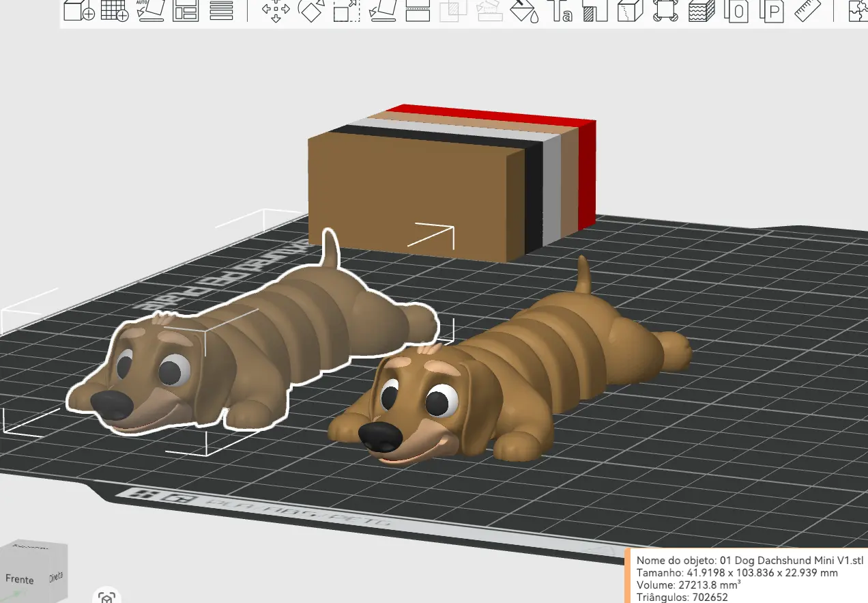Screen dimensions: 868x603
Task: Click the Direita face of view cube
Action: pyautogui.click(x=56, y=576)
